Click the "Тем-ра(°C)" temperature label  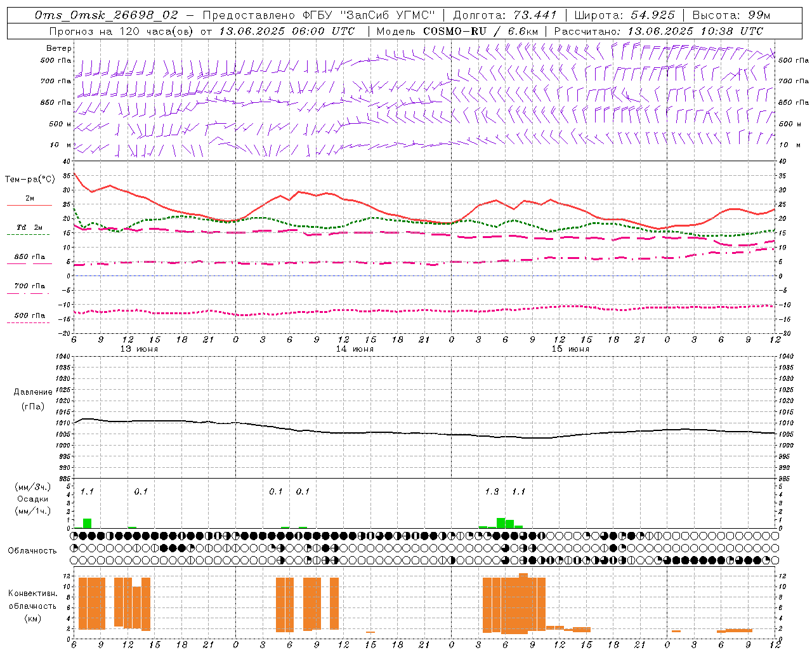point(30,180)
